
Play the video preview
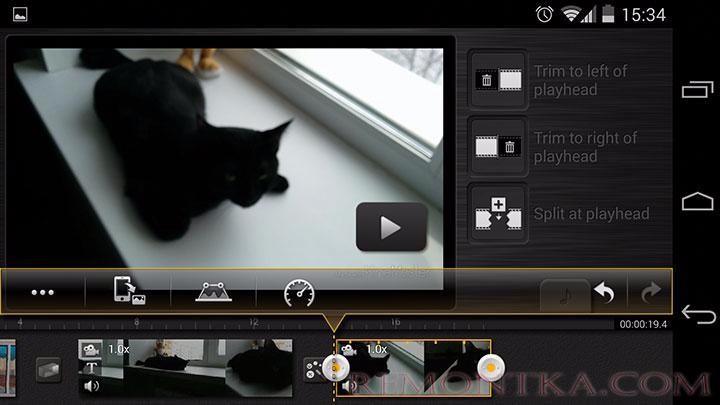[x=391, y=227]
